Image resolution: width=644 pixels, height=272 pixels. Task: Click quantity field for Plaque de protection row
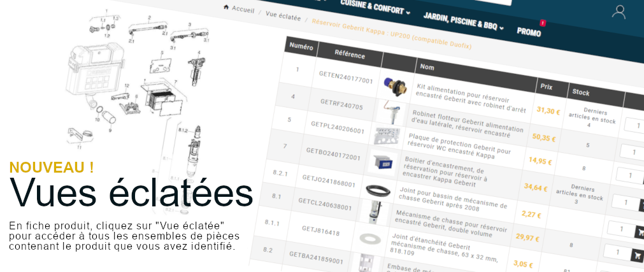coord(629,175)
